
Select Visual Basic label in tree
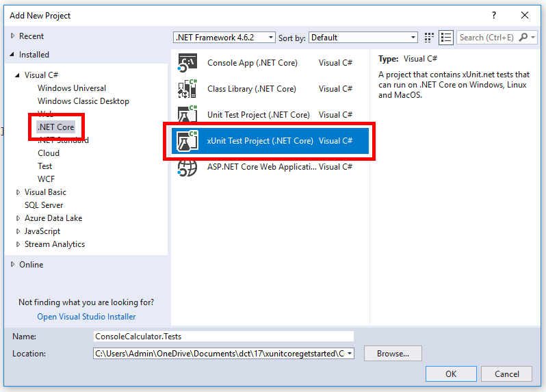pyautogui.click(x=45, y=192)
